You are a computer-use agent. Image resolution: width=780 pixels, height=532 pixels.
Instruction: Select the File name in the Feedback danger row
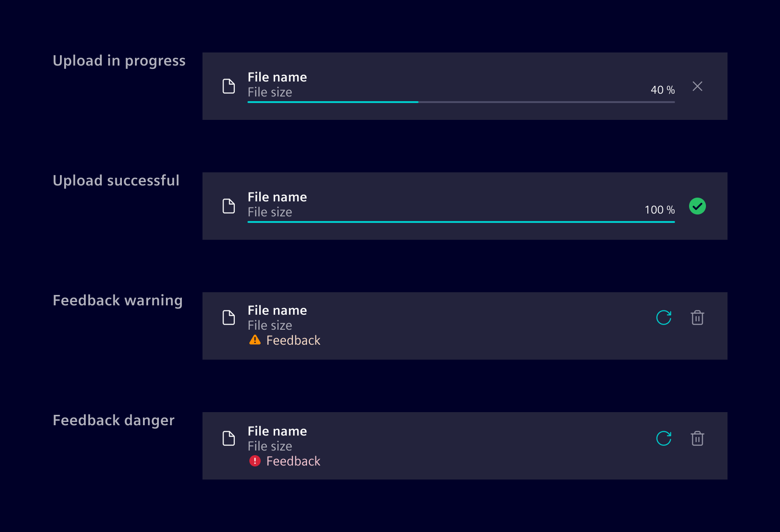click(277, 431)
